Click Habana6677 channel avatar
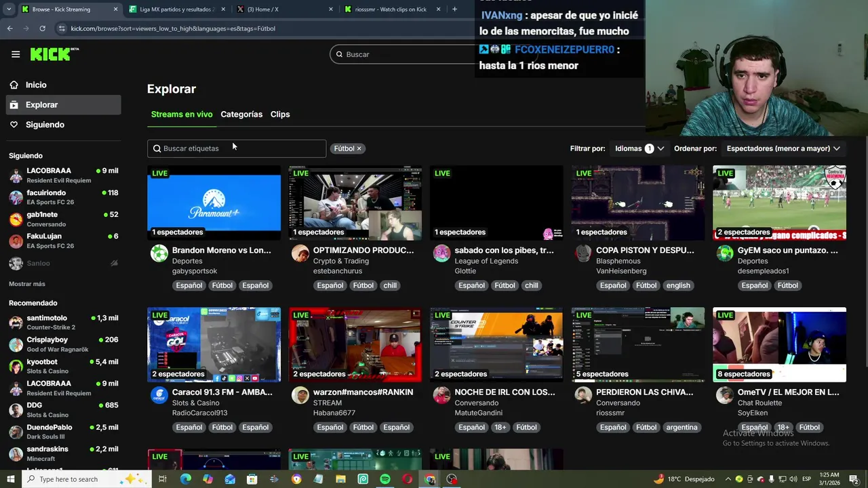 [300, 395]
